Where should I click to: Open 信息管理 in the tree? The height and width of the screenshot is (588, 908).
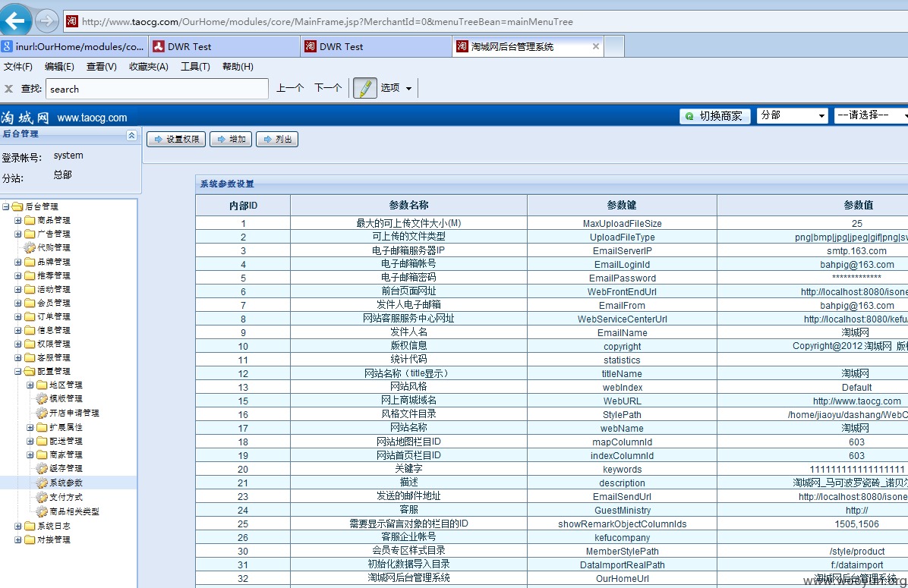54,331
